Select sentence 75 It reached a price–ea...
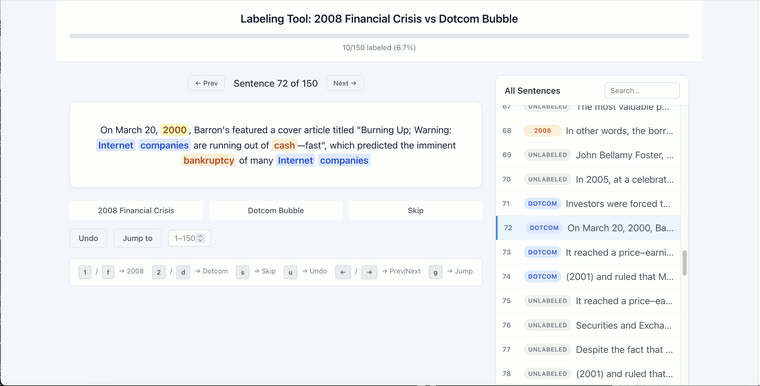 [588, 301]
